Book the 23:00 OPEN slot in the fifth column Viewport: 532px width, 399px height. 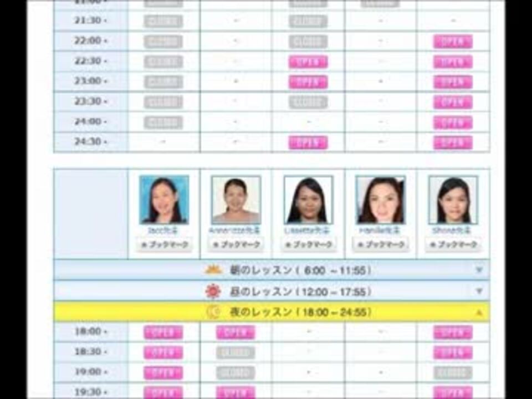point(453,82)
